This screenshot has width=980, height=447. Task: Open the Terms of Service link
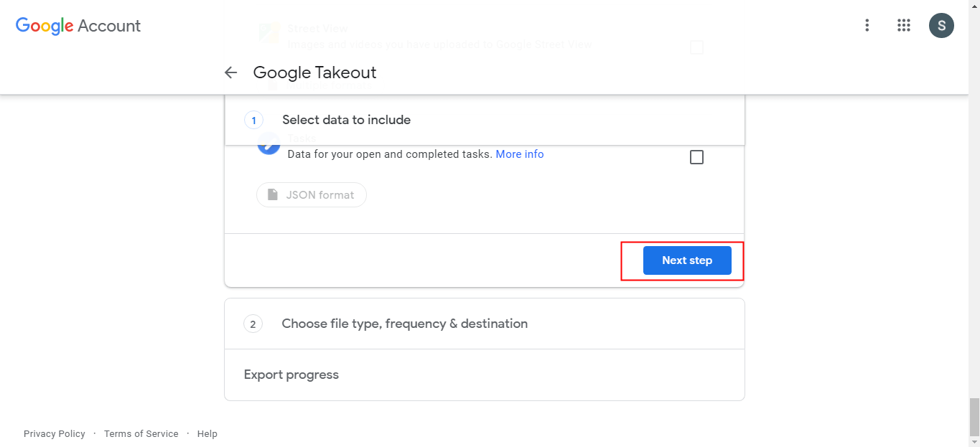tap(141, 434)
